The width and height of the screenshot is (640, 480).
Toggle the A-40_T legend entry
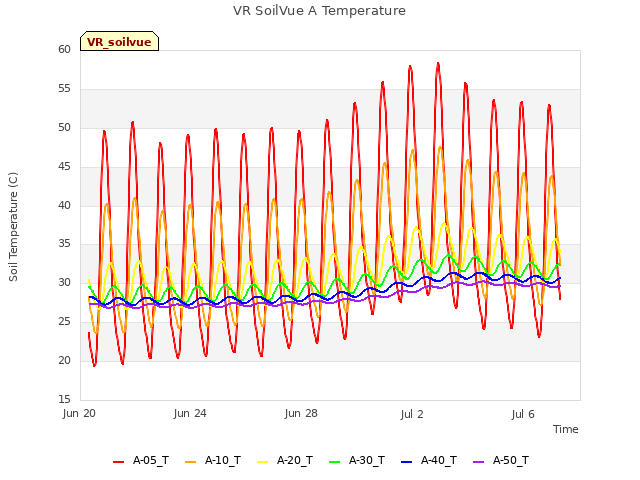pos(429,460)
